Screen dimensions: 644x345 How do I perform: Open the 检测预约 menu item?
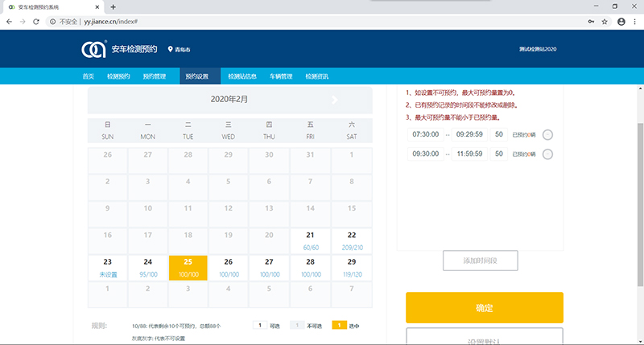tap(118, 76)
